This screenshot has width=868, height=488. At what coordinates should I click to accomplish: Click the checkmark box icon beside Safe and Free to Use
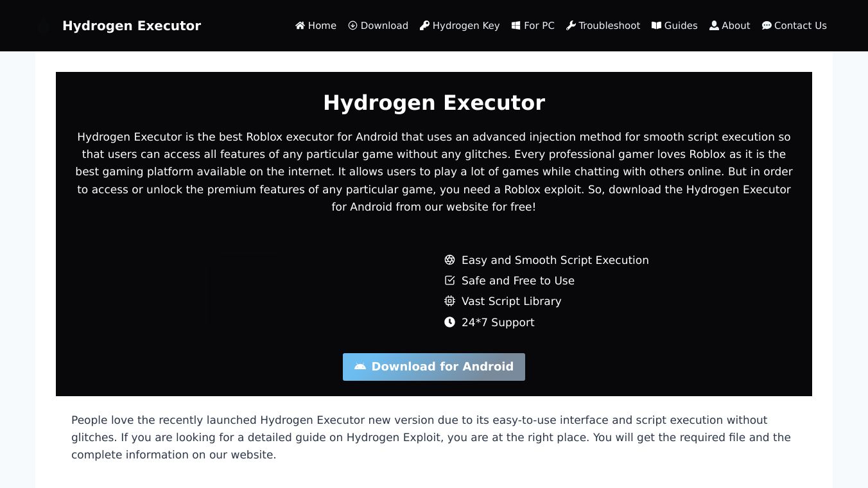449,281
